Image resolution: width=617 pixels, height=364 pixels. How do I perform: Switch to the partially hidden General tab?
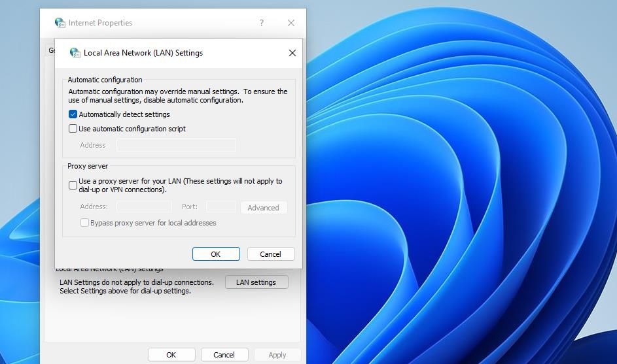click(x=50, y=50)
